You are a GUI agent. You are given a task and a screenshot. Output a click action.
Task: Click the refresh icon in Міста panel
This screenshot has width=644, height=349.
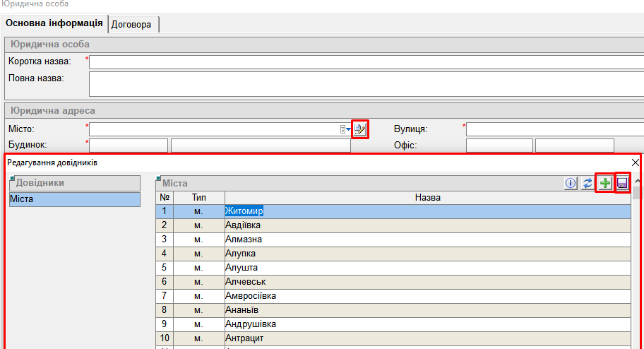(x=588, y=184)
